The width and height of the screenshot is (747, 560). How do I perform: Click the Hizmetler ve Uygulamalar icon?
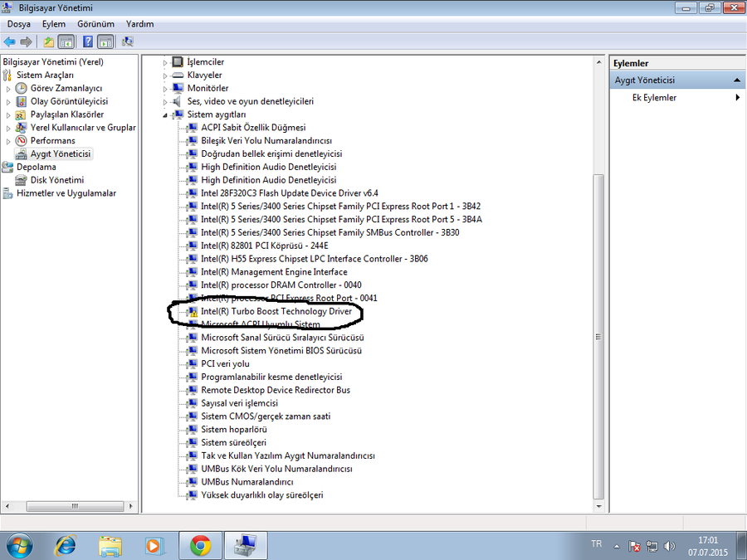tap(7, 193)
